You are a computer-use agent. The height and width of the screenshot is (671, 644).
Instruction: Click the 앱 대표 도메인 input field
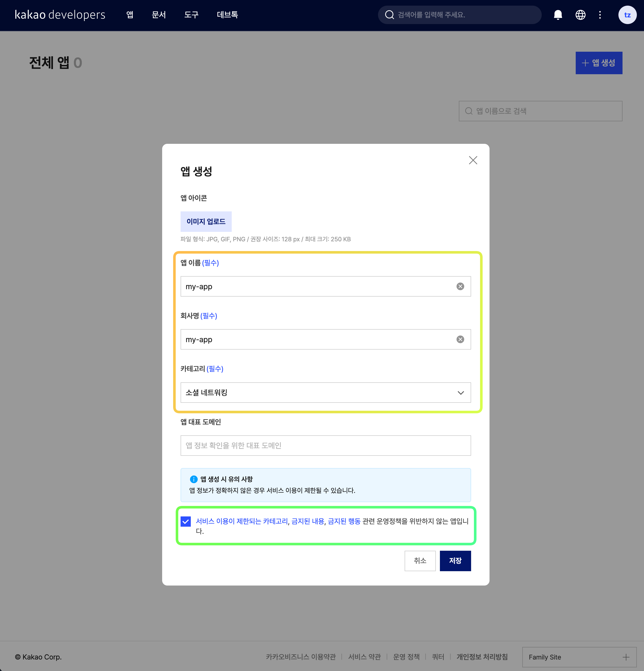point(325,445)
